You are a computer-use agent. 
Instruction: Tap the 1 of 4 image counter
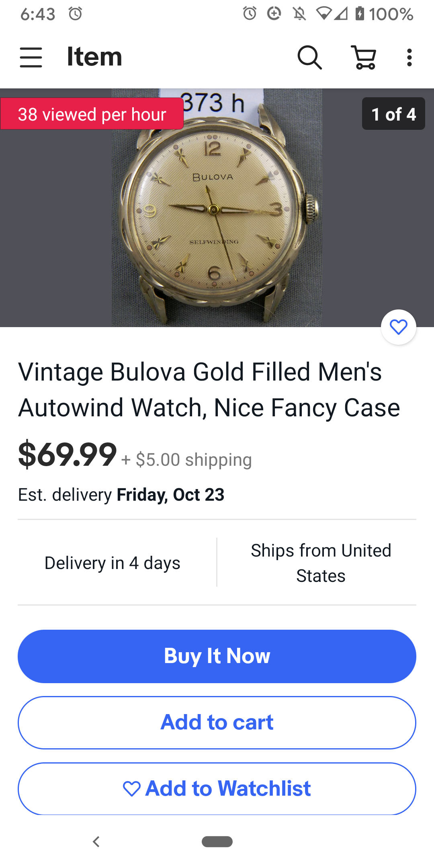coord(393,114)
